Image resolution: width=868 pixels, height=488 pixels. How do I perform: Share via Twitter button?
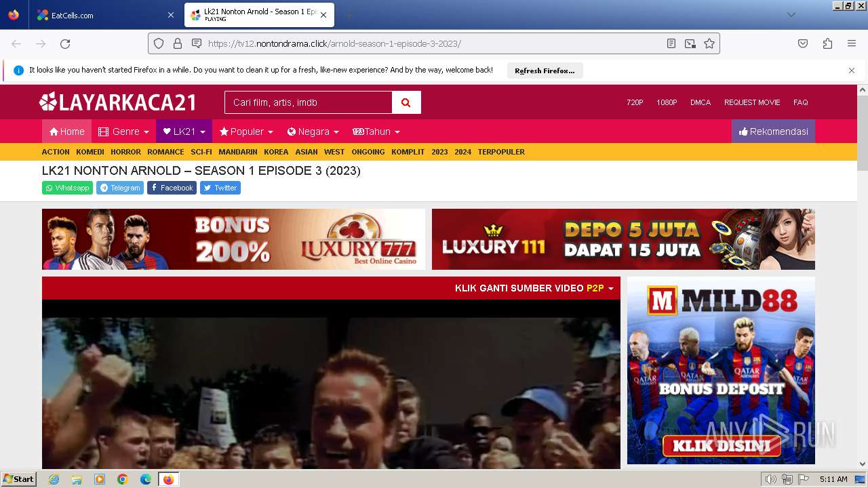(220, 188)
